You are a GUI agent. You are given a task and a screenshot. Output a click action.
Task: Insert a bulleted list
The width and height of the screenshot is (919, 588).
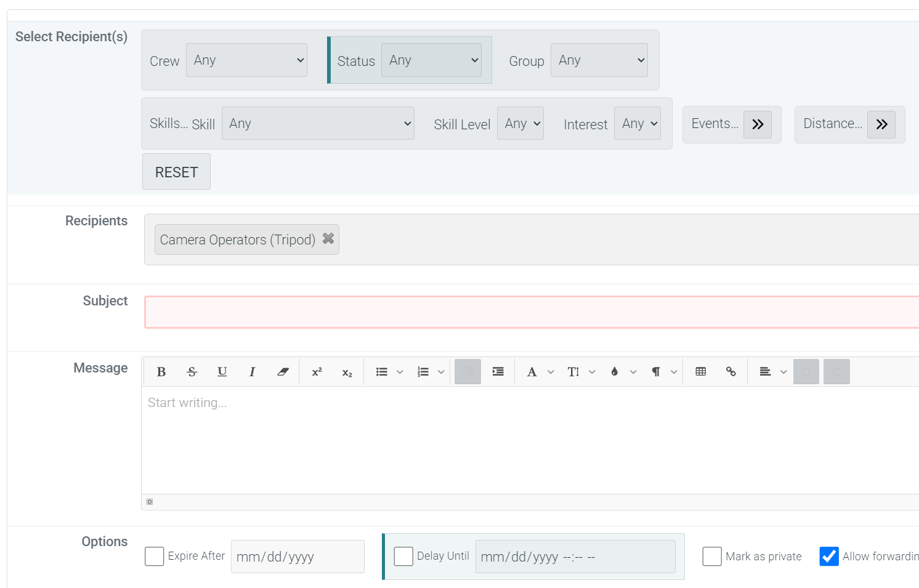382,372
